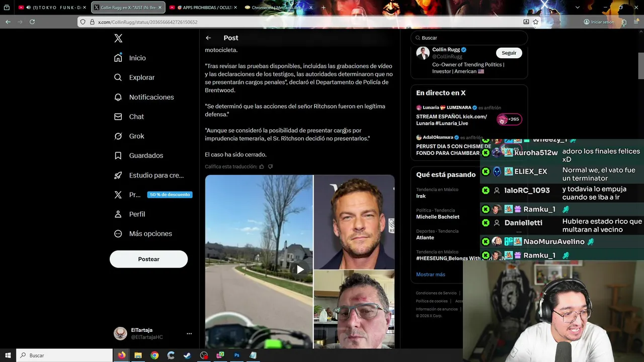This screenshot has width=644, height=362.
Task: Open Collin Rugg profile name link
Action: pyautogui.click(x=446, y=50)
